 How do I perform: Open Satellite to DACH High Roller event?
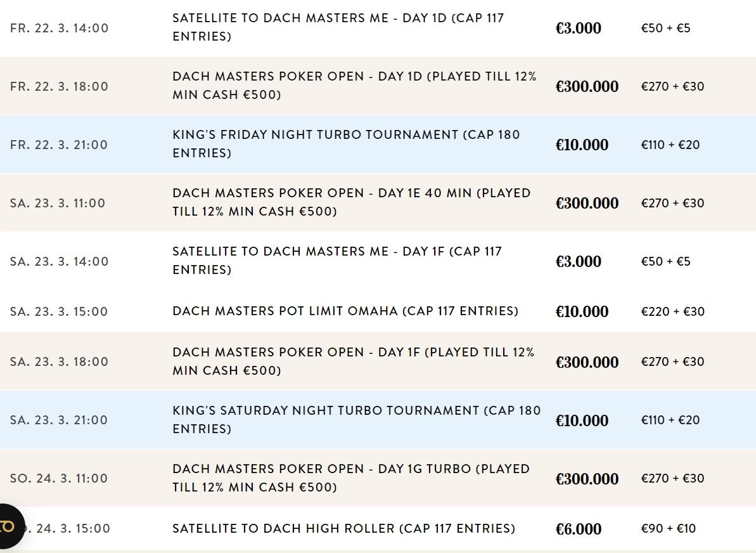point(343,529)
